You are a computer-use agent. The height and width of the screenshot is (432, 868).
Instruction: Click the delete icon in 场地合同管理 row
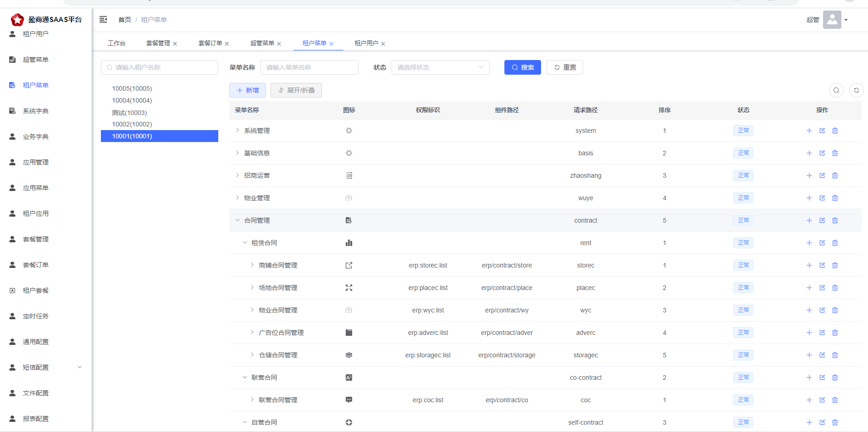tap(835, 288)
